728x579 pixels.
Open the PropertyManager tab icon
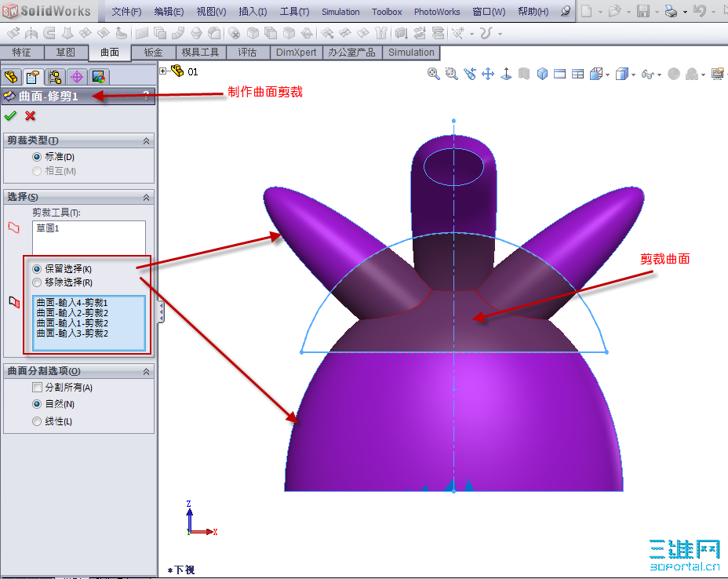(32, 77)
